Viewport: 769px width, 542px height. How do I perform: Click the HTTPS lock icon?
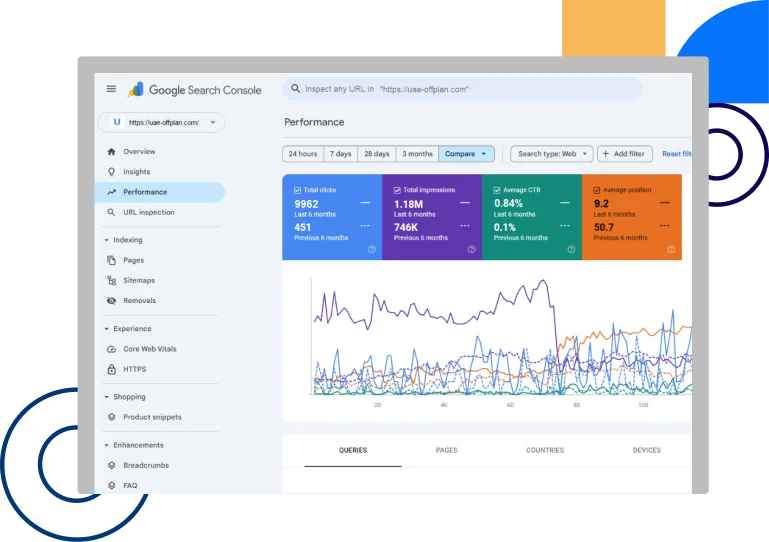click(112, 369)
